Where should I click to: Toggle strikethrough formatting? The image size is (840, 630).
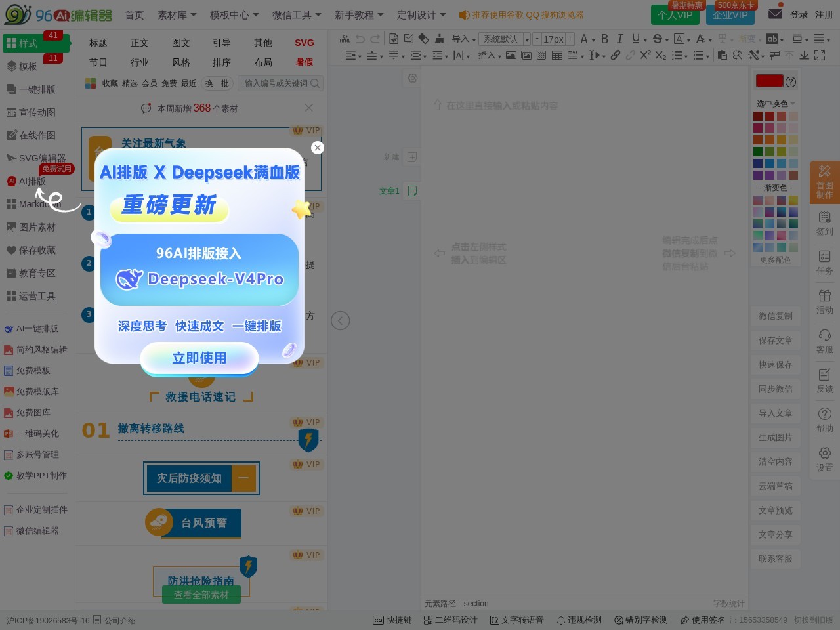(657, 39)
